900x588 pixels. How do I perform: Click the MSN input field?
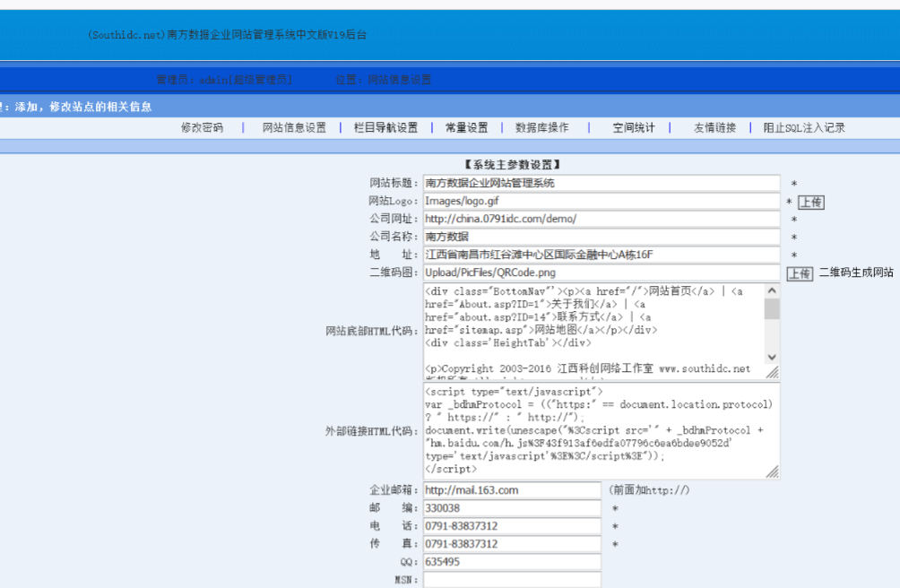[511, 580]
